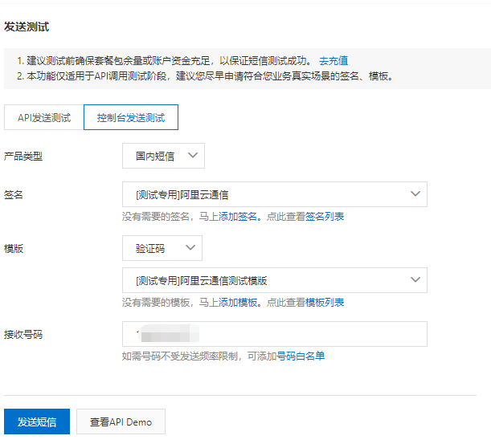Expand the 签名 dropdown showing [测试专用]阿里云通信
The image size is (491, 448).
[274, 194]
